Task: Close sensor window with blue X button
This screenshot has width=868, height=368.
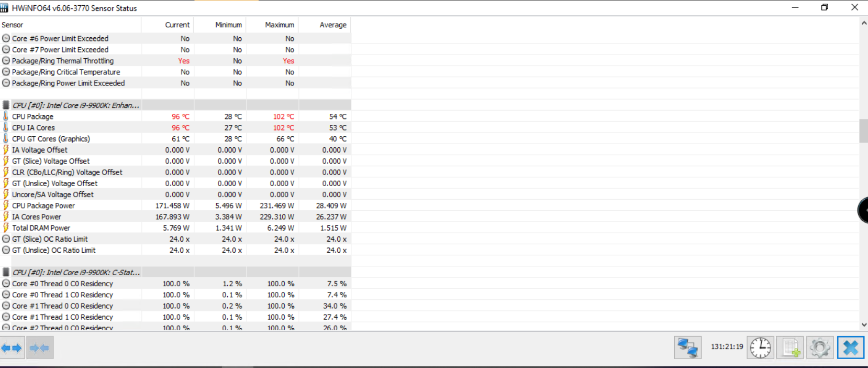Action: [850, 348]
